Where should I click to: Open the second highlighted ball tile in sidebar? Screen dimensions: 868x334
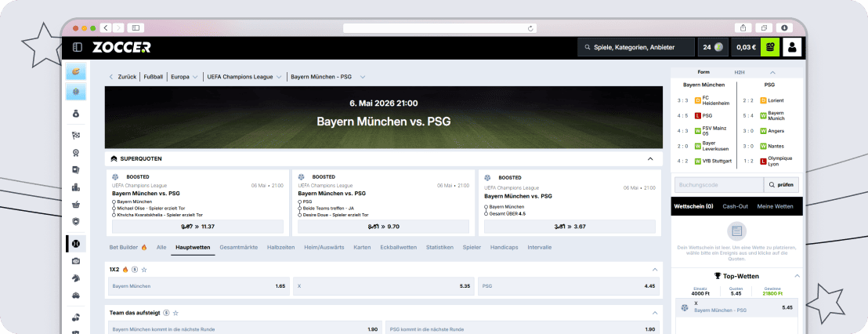click(76, 92)
